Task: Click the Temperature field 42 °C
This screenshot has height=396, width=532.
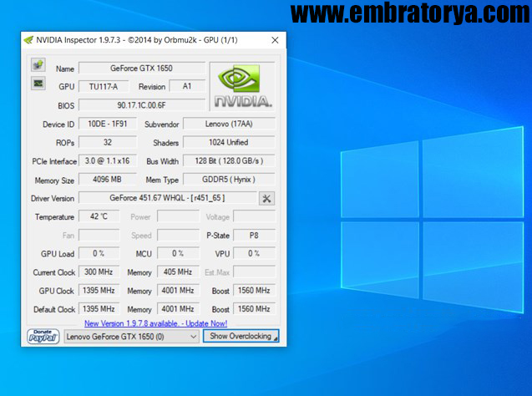Action: click(99, 216)
